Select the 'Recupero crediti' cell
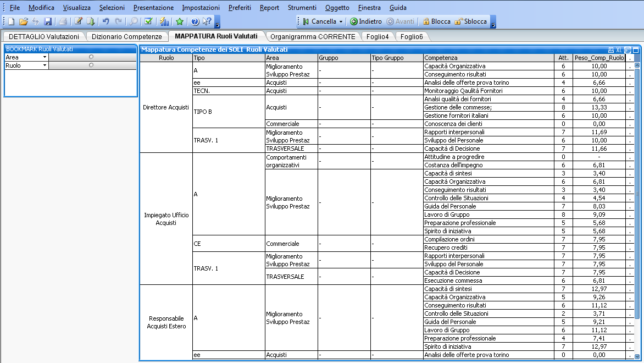This screenshot has height=363, width=644. coord(488,248)
